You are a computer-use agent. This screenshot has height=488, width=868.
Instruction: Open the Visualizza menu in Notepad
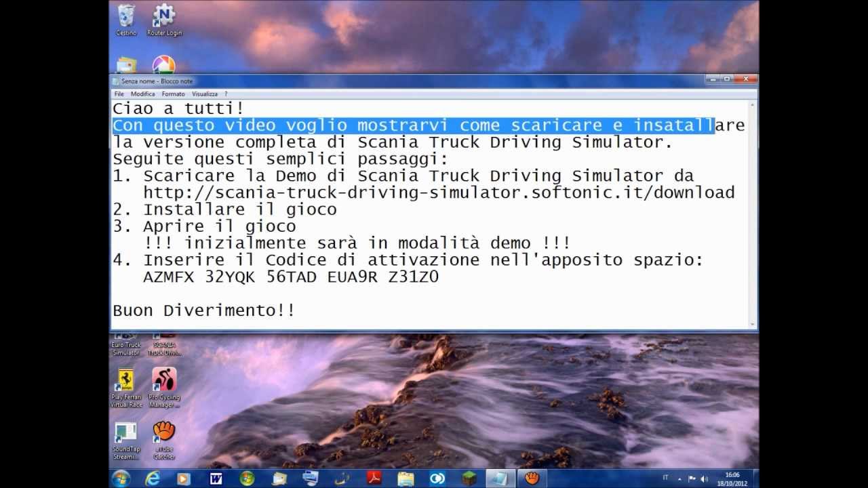204,94
